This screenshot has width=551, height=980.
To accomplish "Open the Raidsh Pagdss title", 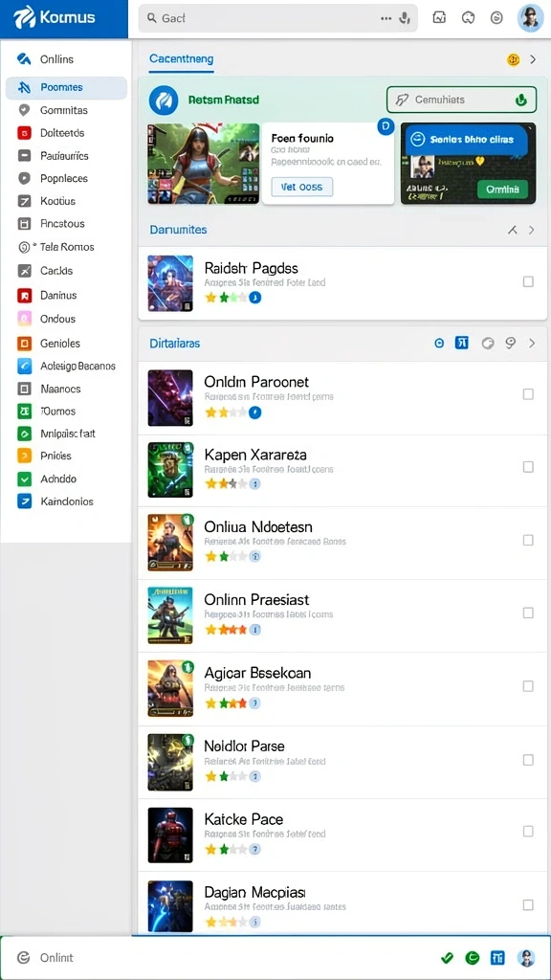I will [252, 269].
